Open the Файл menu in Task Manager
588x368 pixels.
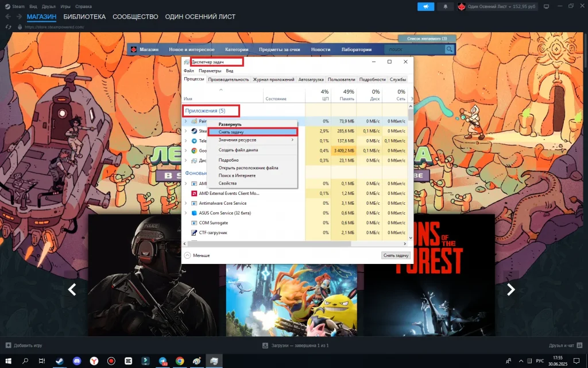(x=188, y=71)
